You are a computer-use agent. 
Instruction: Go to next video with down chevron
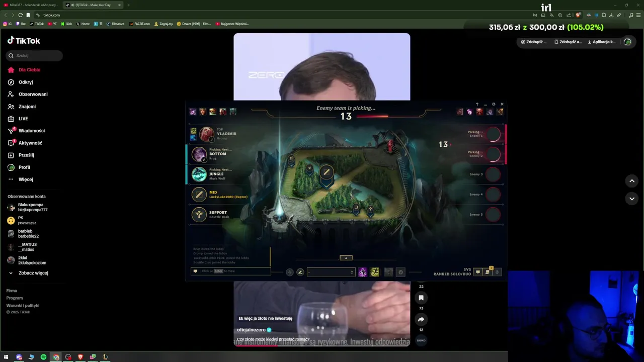coord(632,199)
